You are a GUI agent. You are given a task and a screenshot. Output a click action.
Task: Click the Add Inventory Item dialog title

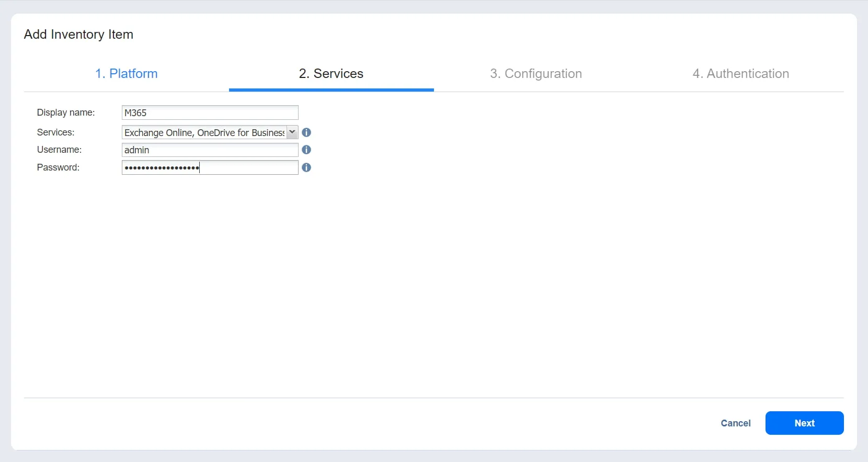pyautogui.click(x=78, y=35)
